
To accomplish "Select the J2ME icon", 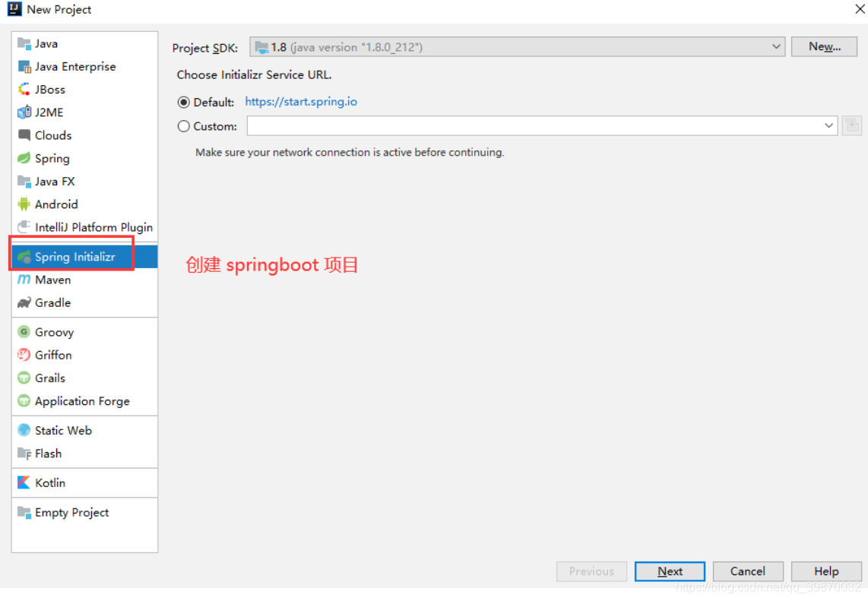I will pyautogui.click(x=24, y=112).
